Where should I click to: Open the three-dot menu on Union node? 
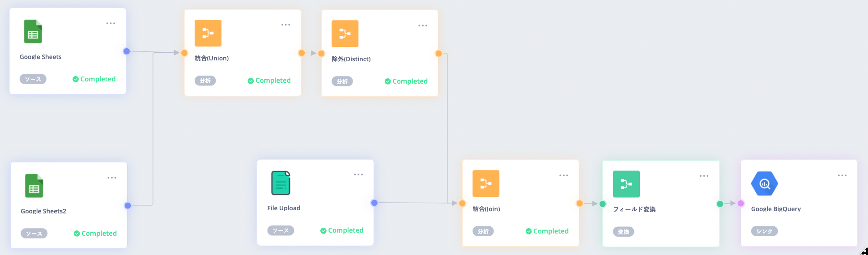coord(286,25)
